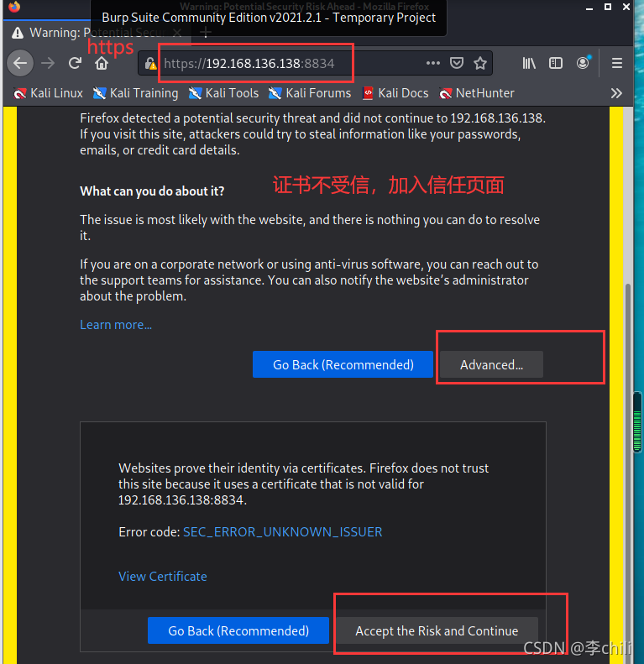Open the Firefox hamburger menu
Viewport: 644px width, 664px height.
pos(617,63)
